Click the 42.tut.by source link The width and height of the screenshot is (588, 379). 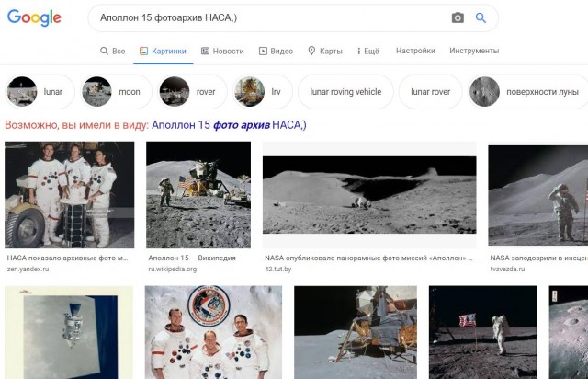point(277,269)
